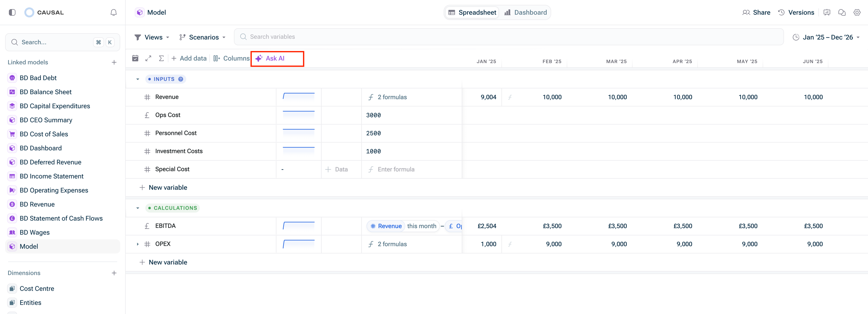
Task: Collapse the CALCULATIONS section
Action: (x=137, y=208)
